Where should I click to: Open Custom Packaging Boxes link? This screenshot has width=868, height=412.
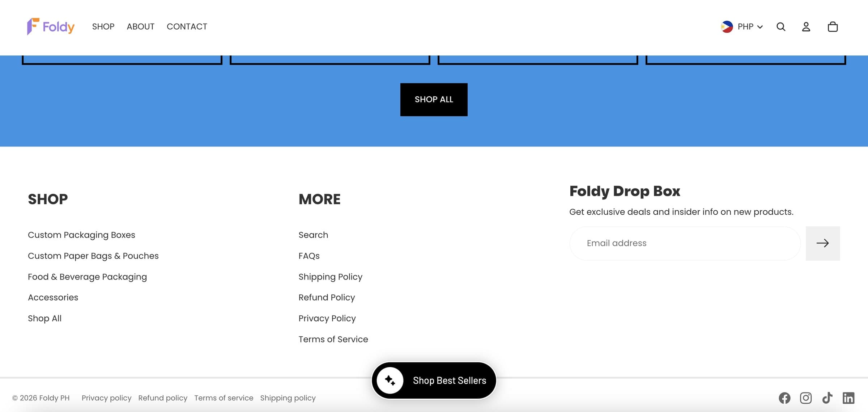coord(81,235)
